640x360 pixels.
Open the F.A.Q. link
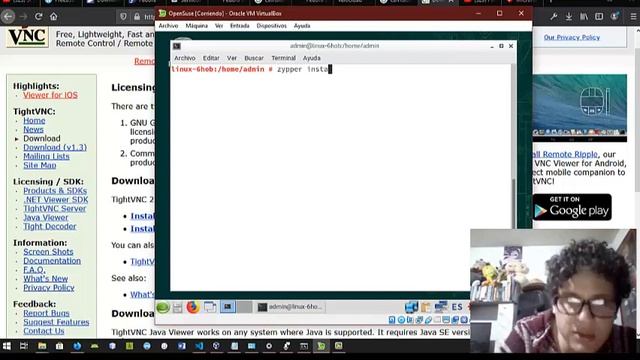coord(34,270)
